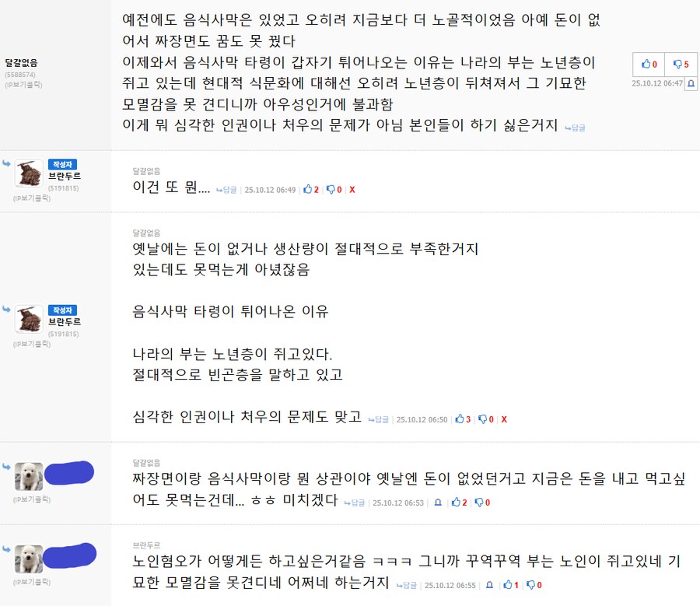Like the '이건 또 뭔....' reply
The image size is (700, 606).
click(310, 189)
